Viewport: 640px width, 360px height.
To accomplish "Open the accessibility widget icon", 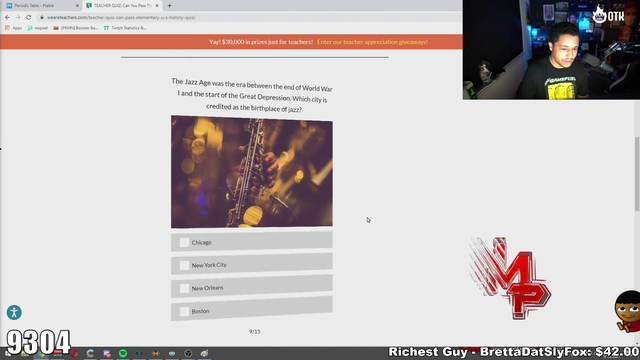I will (14, 313).
